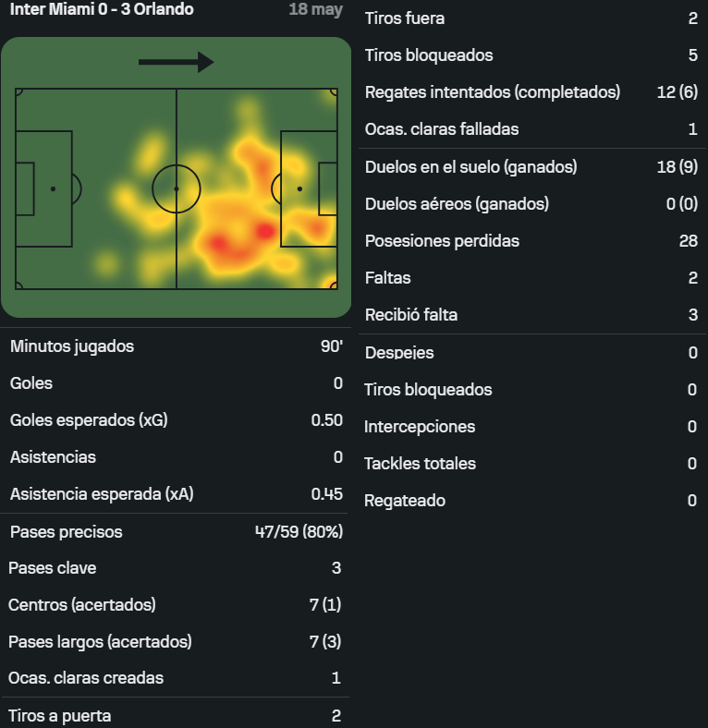The height and width of the screenshot is (728, 708).
Task: Click the Pases clave row
Action: 175,568
